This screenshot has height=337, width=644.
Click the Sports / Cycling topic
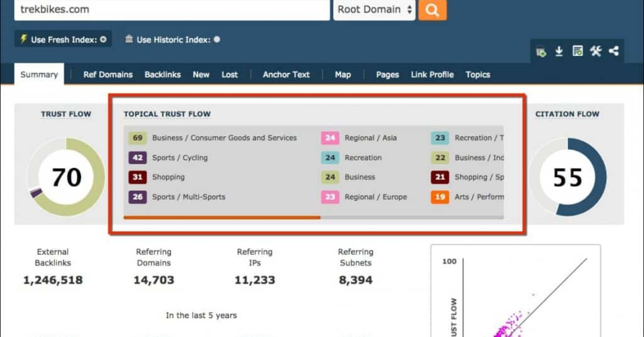pos(180,158)
